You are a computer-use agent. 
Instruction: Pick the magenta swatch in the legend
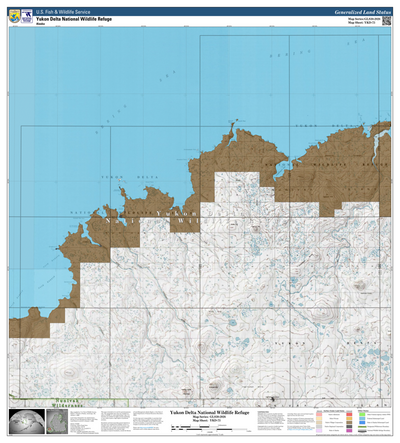coord(349,430)
